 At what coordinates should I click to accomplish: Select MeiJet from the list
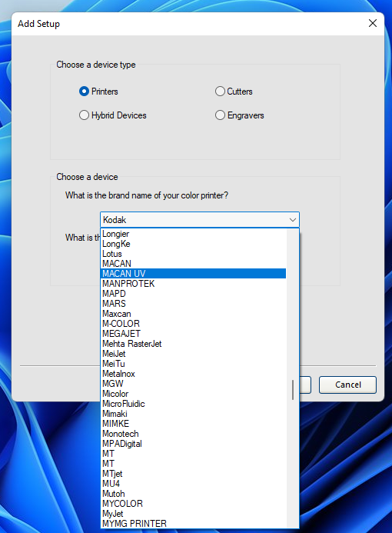(193, 354)
